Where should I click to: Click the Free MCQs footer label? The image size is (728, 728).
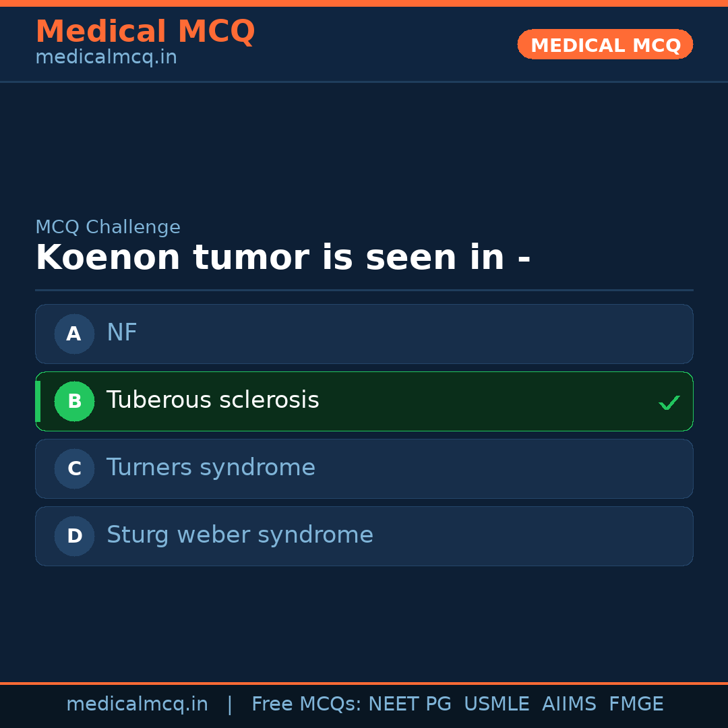tap(307, 704)
